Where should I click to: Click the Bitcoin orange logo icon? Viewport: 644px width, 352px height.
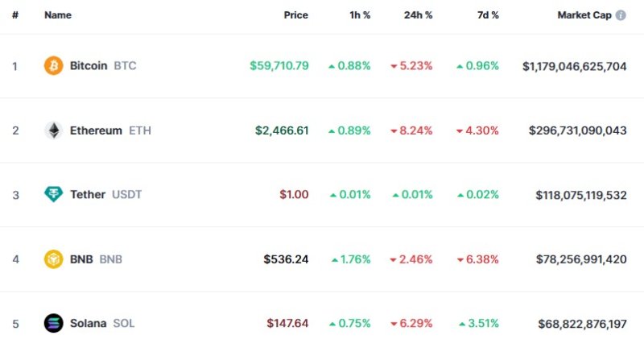point(53,65)
